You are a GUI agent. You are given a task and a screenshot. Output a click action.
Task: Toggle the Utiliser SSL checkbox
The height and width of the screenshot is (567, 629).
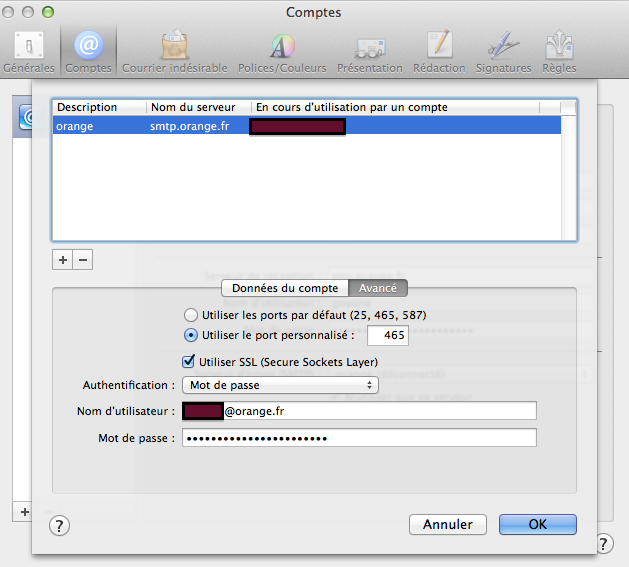[189, 362]
